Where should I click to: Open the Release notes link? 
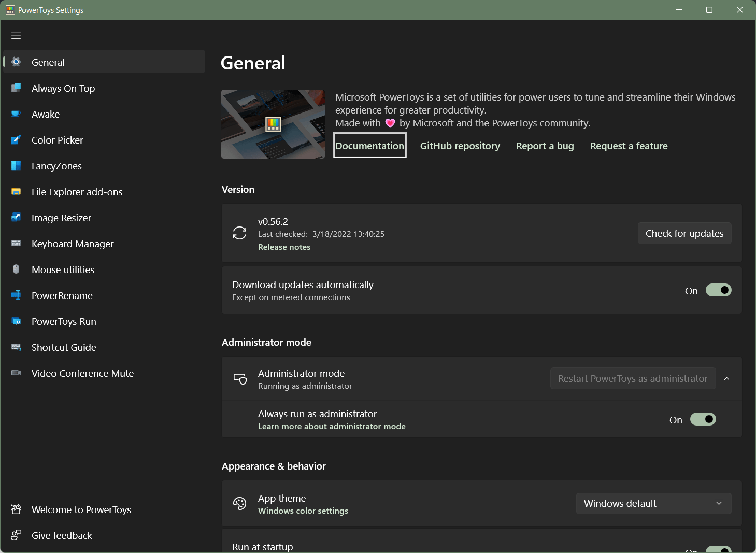tap(284, 247)
